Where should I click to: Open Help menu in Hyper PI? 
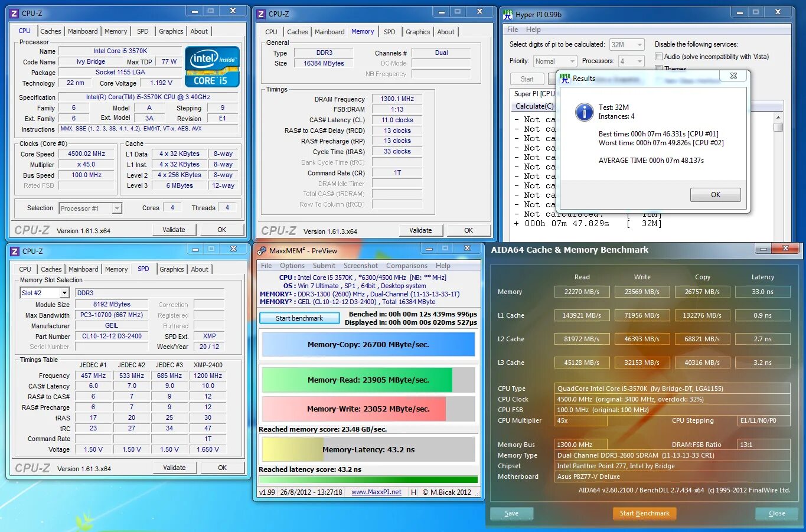point(533,30)
